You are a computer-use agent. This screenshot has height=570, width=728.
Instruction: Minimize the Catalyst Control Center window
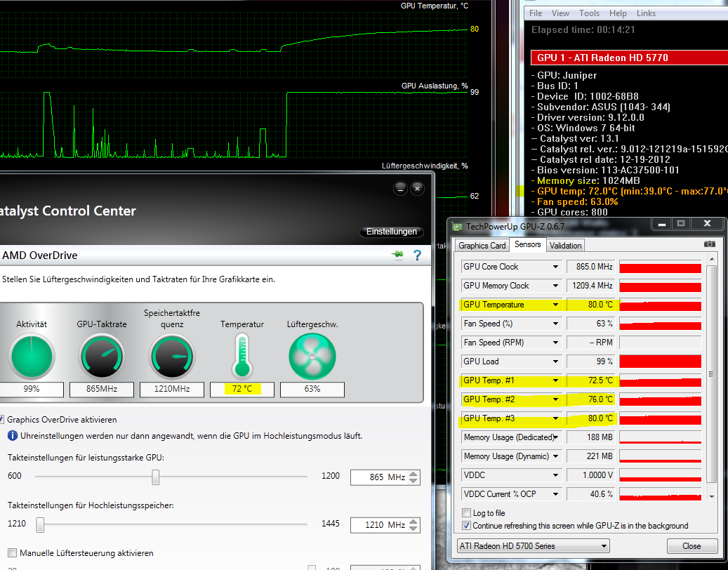(400, 188)
